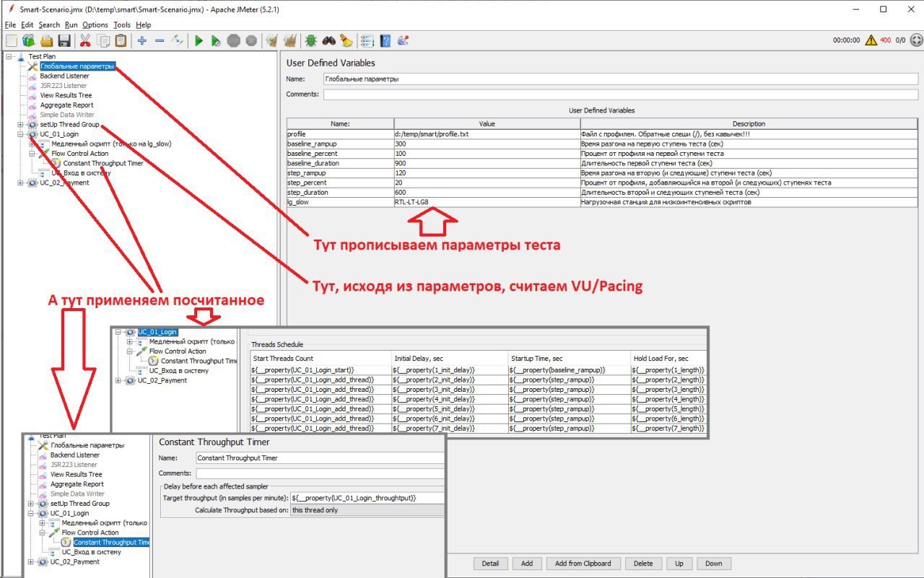Collapse the Test Plan root node
Image resolution: width=924 pixels, height=578 pixels.
9,56
